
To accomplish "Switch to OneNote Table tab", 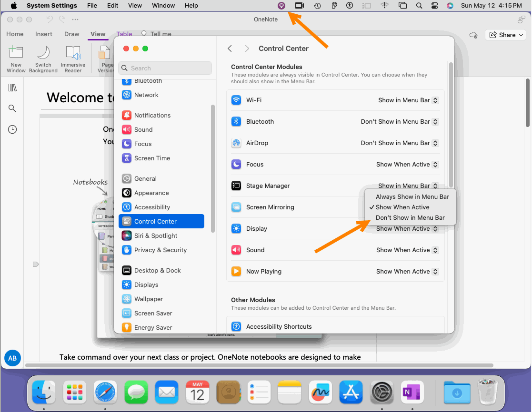I will pyautogui.click(x=124, y=34).
